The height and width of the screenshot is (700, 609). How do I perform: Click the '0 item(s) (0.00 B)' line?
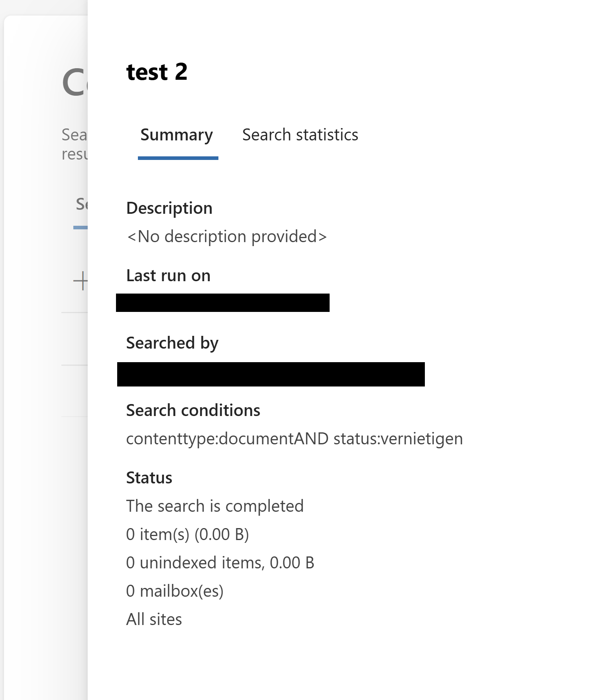tap(187, 534)
